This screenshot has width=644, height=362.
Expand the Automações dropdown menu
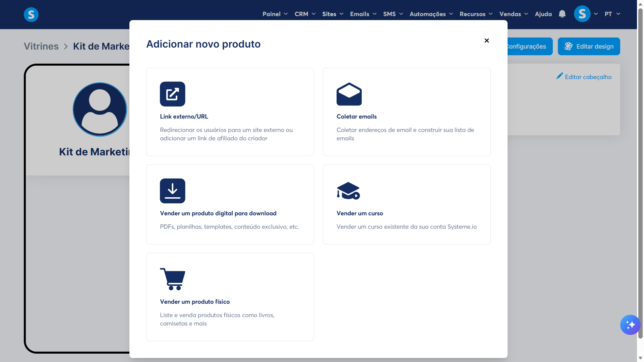[431, 14]
